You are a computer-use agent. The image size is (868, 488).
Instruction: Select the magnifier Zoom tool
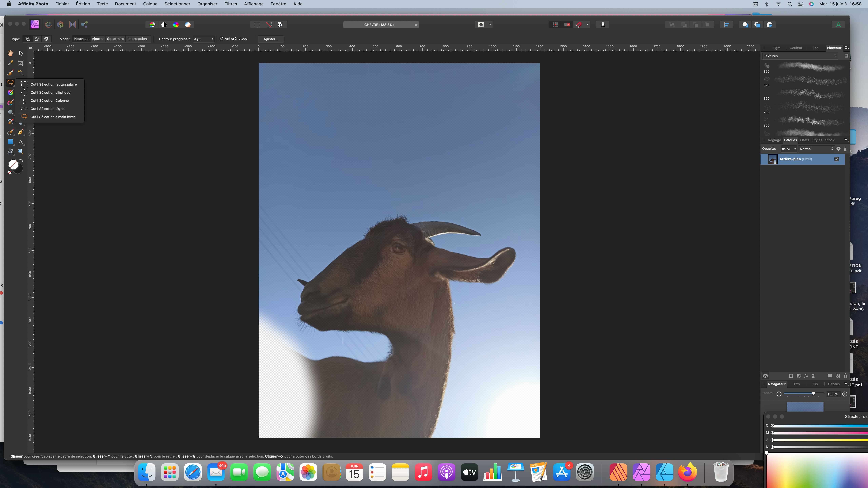(21, 151)
